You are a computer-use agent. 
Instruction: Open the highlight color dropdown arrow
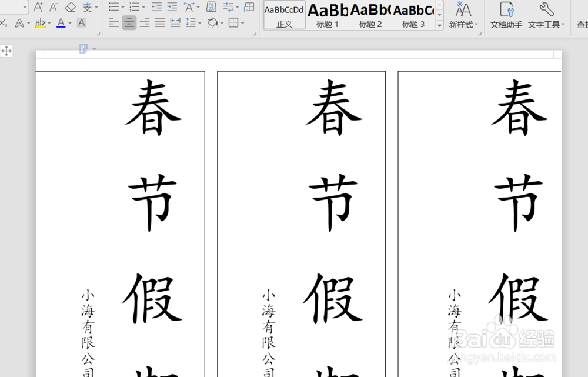point(49,24)
